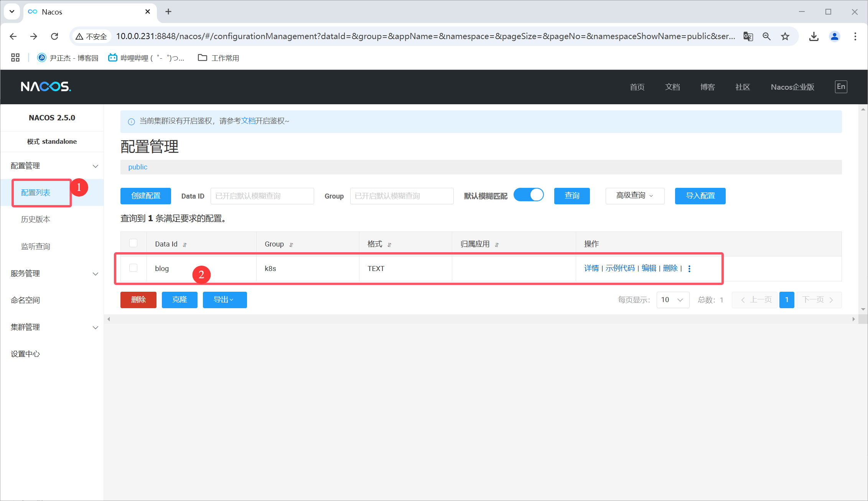868x501 pixels.
Task: Open the 编辑 link for blog config
Action: [x=649, y=268]
